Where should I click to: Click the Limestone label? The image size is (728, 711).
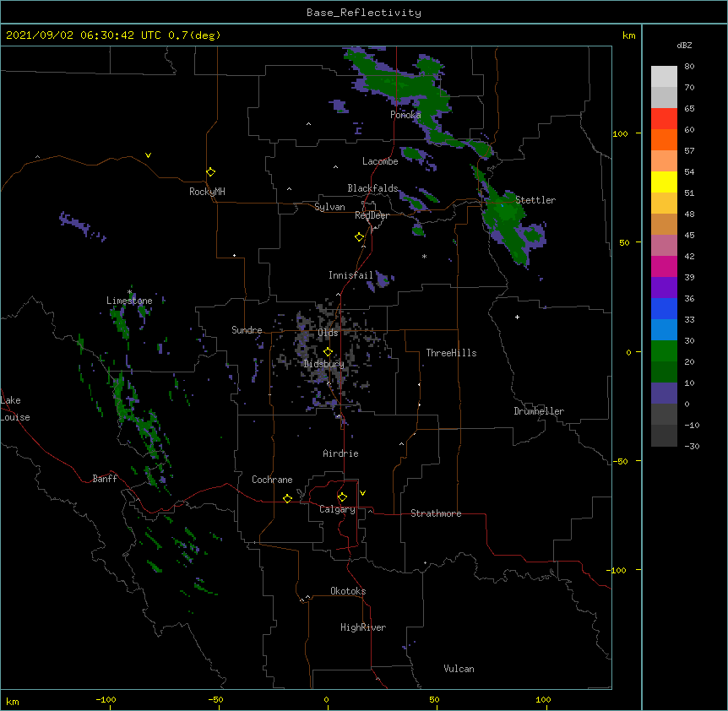pos(129,301)
